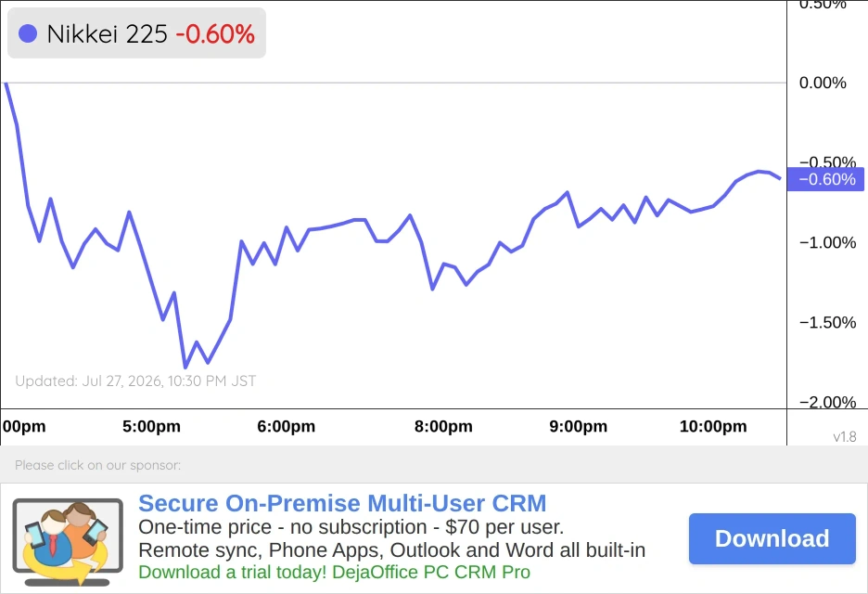Click the v1.8 version label
The height and width of the screenshot is (594, 868).
(x=845, y=436)
